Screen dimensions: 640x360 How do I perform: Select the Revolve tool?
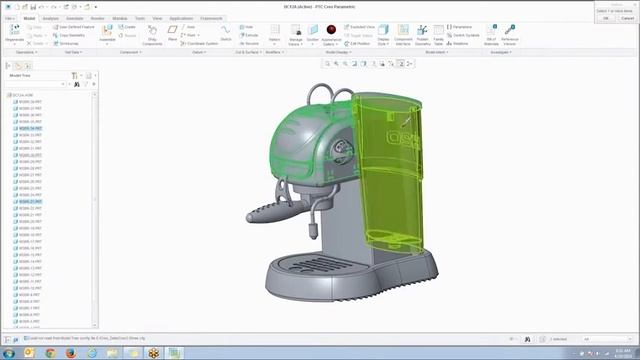[249, 43]
